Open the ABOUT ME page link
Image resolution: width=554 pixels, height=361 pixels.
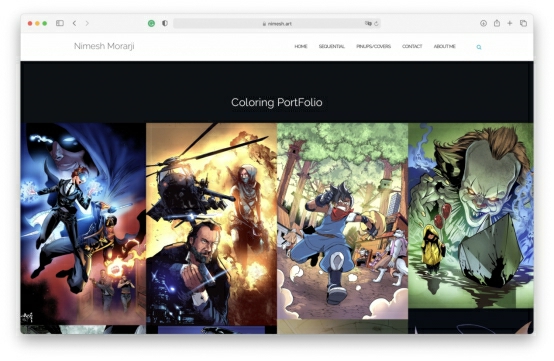(444, 46)
